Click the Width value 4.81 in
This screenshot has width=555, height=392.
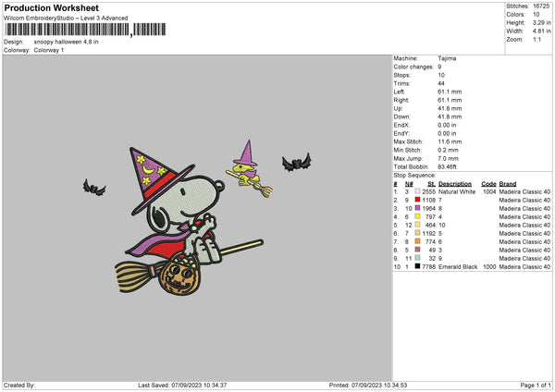[x=541, y=31]
